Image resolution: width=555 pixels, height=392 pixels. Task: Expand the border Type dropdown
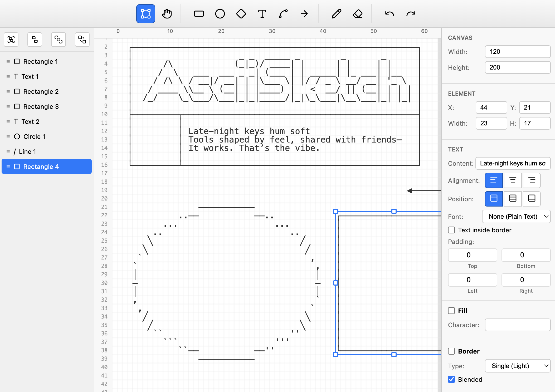(517, 366)
